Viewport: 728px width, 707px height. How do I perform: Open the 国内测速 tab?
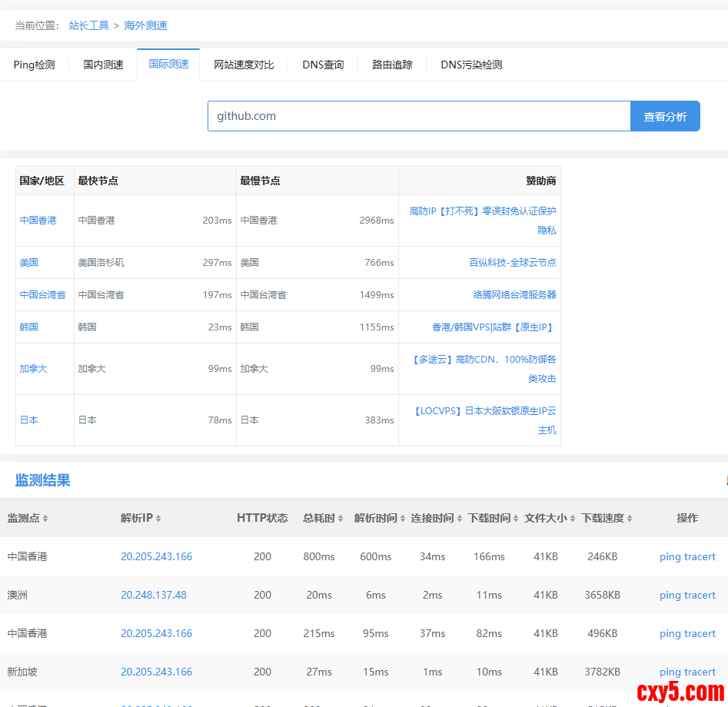103,65
